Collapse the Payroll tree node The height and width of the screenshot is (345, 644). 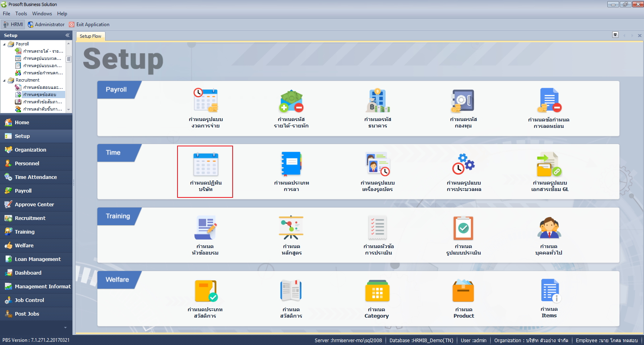[x=4, y=44]
